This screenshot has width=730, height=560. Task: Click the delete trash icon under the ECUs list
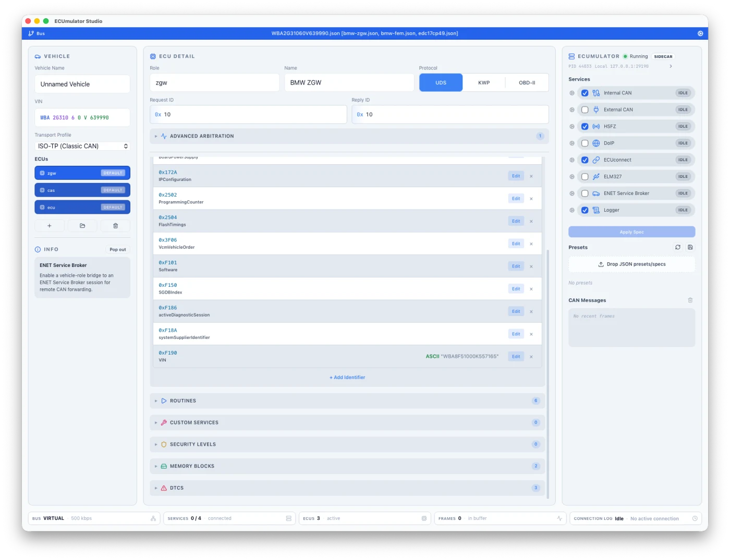click(115, 226)
